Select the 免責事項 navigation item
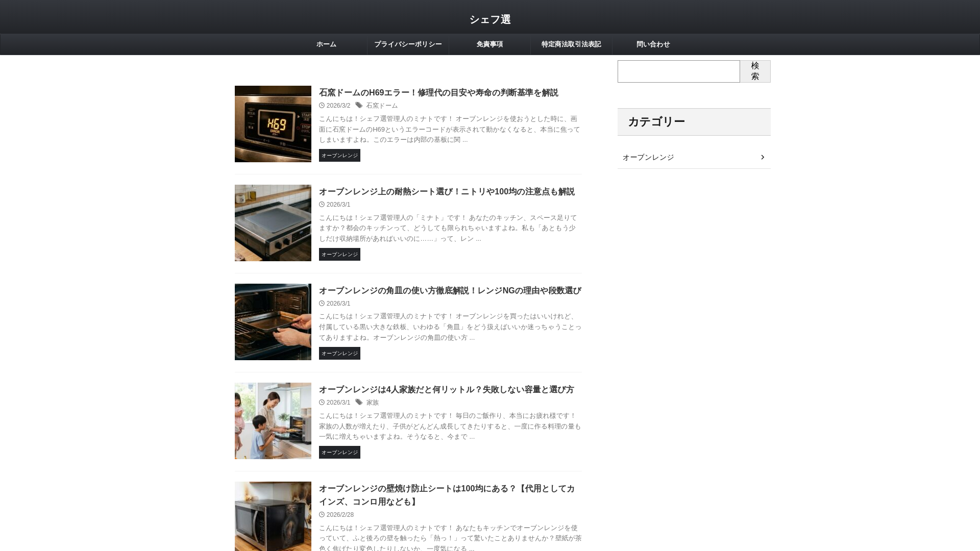 (489, 44)
